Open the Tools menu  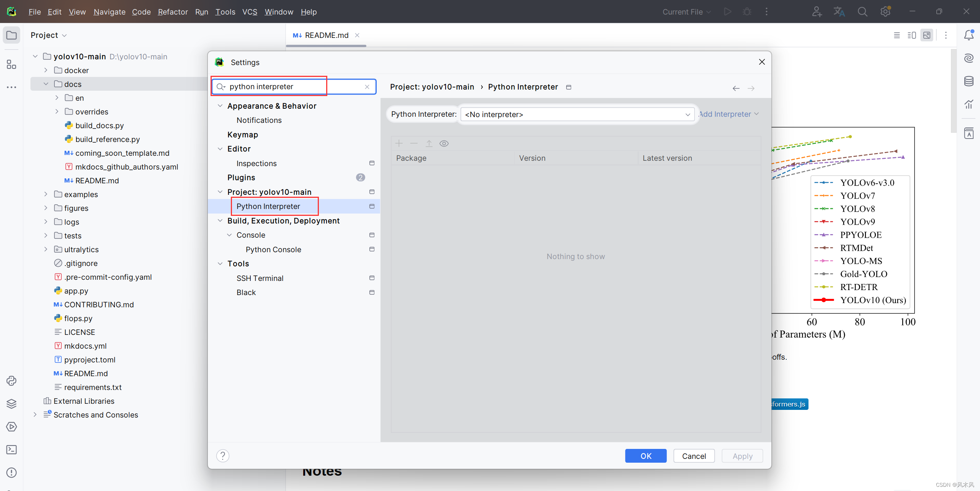(x=225, y=12)
